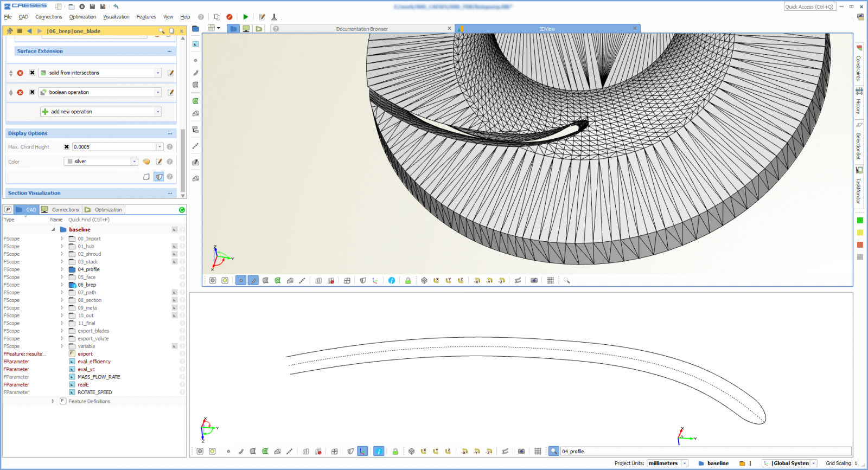The height and width of the screenshot is (470, 868).
Task: Toggle the checkbox next to solid from intersections
Action: click(32, 73)
